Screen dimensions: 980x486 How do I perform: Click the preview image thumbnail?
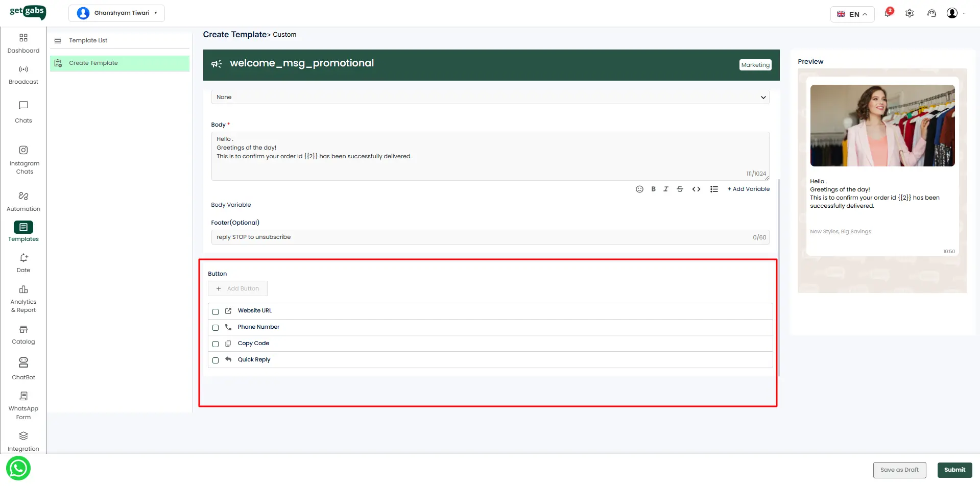882,126
